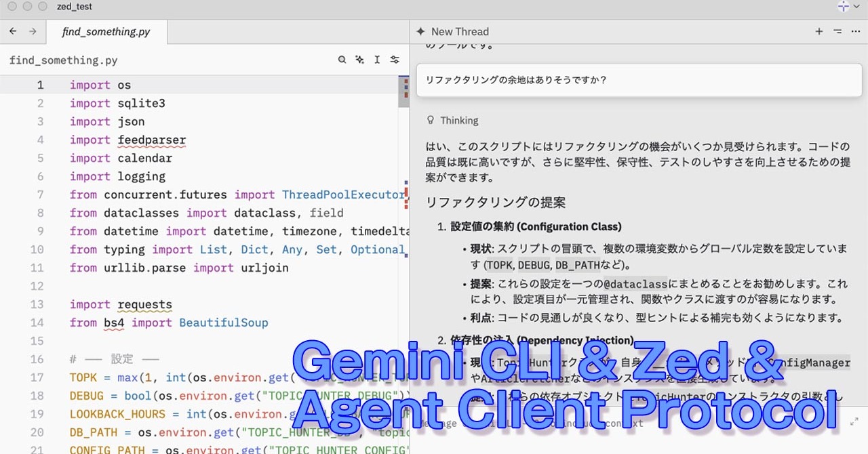Screen dimensions: 868x454
Task: Open the editor controls sliders icon
Action: (395, 60)
